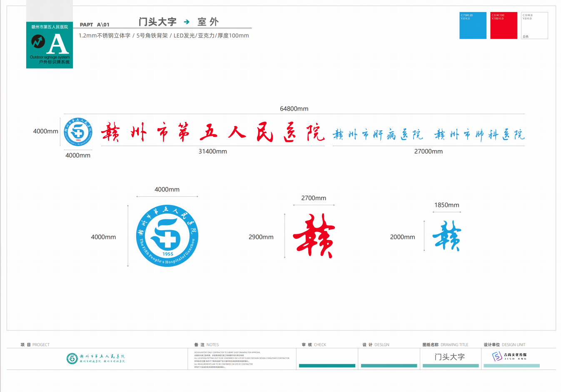Select the blue 赣州市肝病医院 lettering
The width and height of the screenshot is (561, 392).
coord(378,134)
